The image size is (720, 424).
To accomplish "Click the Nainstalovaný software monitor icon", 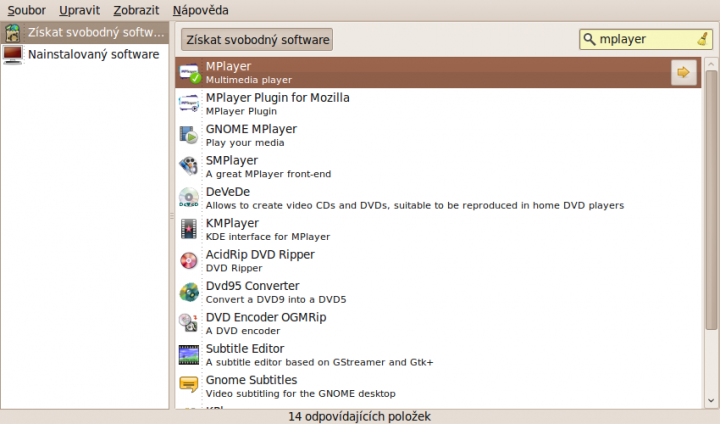I will tap(12, 55).
